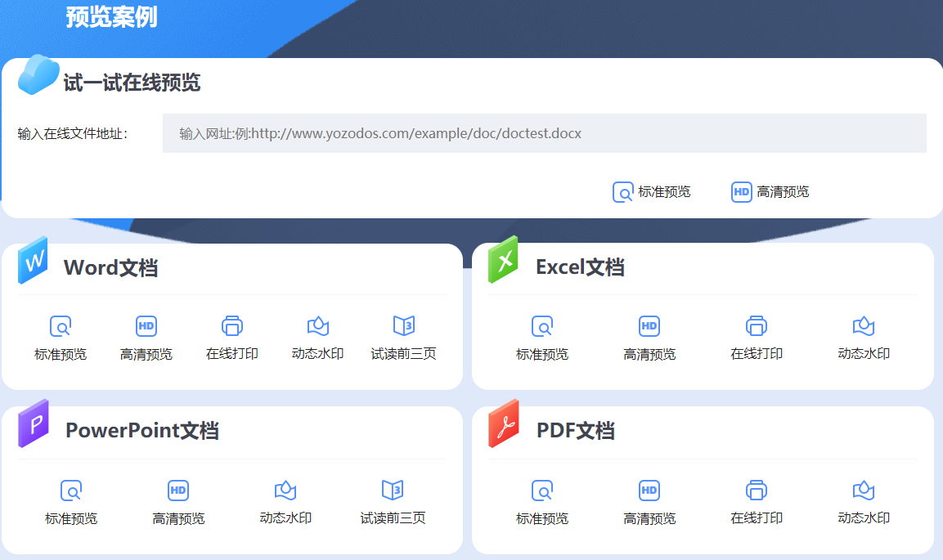Click 标准预览 text beside URL field's magnifier
943x560 pixels.
(x=664, y=191)
